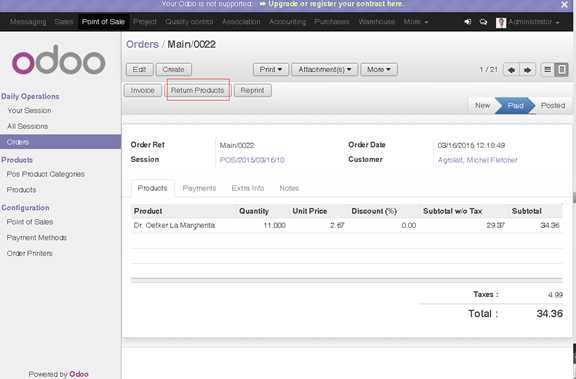The image size is (576, 379).
Task: Click the Order Ref value Main/0022
Action: tap(237, 145)
